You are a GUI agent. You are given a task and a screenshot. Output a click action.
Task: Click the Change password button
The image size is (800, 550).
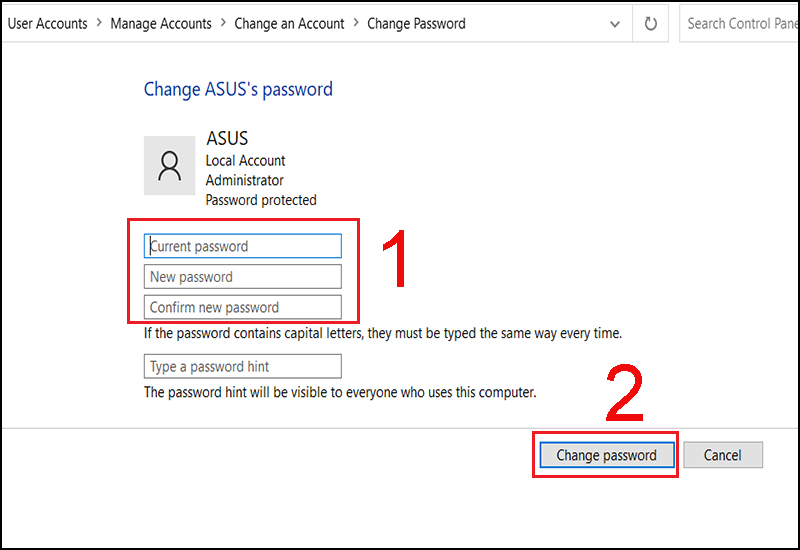click(x=607, y=455)
